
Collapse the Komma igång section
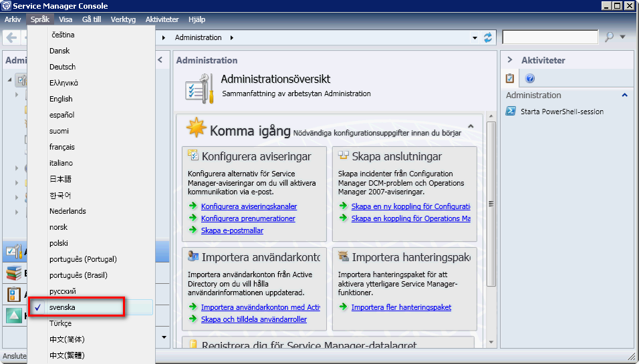tap(471, 126)
